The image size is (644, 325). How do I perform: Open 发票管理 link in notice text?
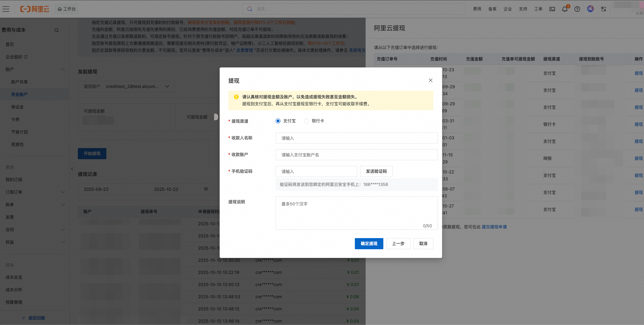pyautogui.click(x=245, y=50)
